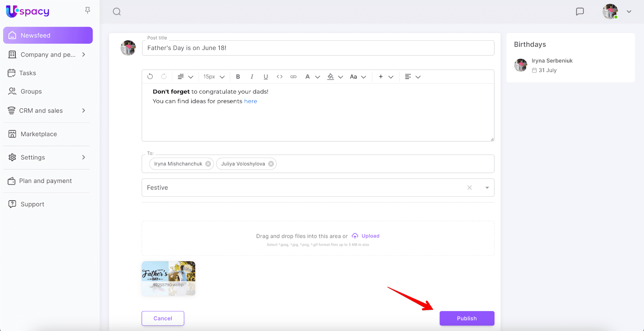The image size is (644, 331).
Task: Toggle underline text formatting
Action: 266,77
